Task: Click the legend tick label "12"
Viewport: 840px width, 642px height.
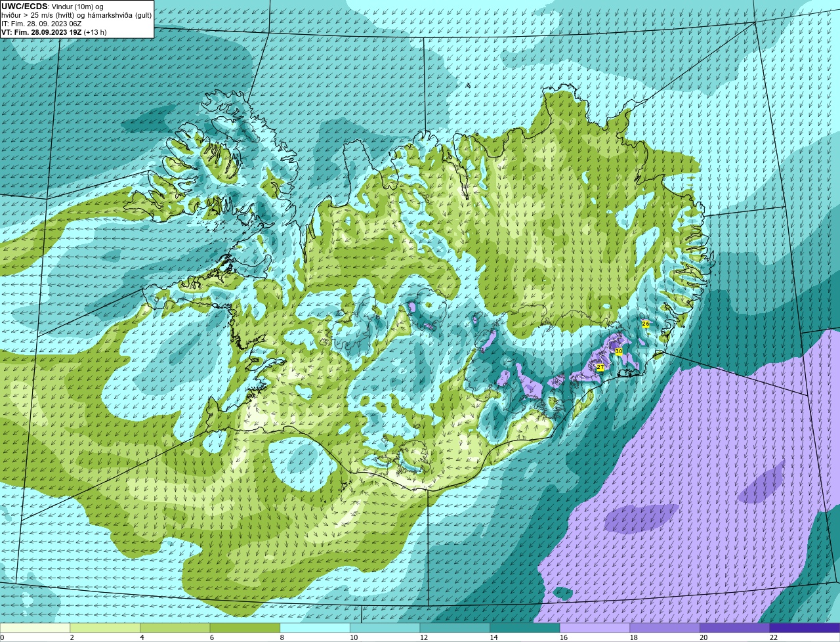Action: [424, 637]
